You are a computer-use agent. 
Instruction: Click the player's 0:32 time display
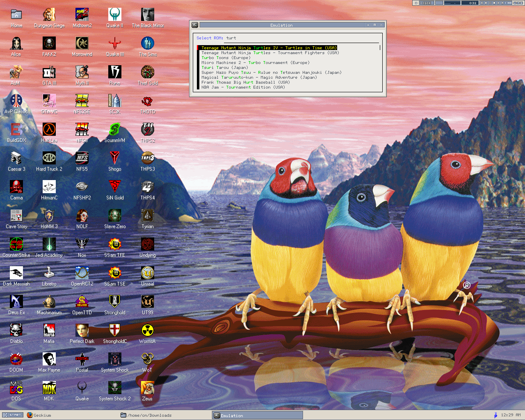[470, 3]
